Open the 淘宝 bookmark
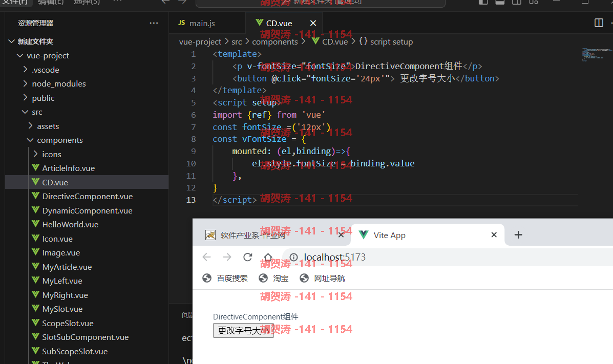 (x=273, y=278)
